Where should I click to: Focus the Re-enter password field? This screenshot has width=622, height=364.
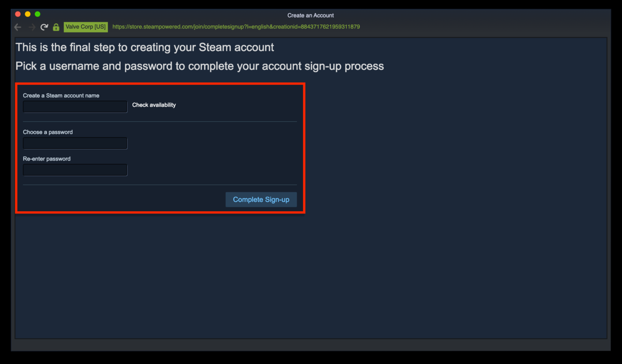click(75, 170)
